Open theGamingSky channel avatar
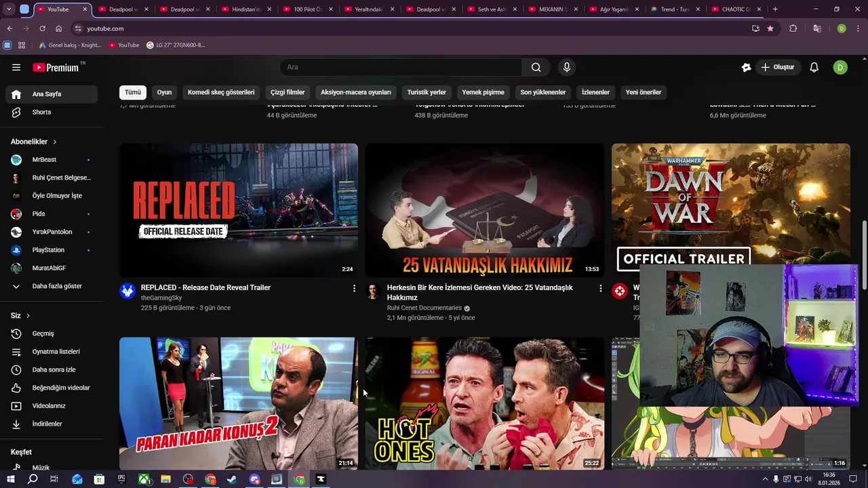This screenshot has height=488, width=868. [127, 291]
